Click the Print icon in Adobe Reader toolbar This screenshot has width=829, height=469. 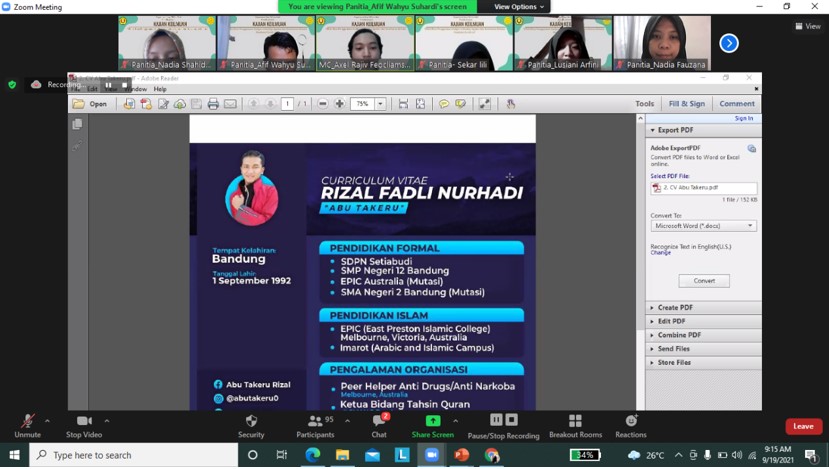tap(213, 104)
